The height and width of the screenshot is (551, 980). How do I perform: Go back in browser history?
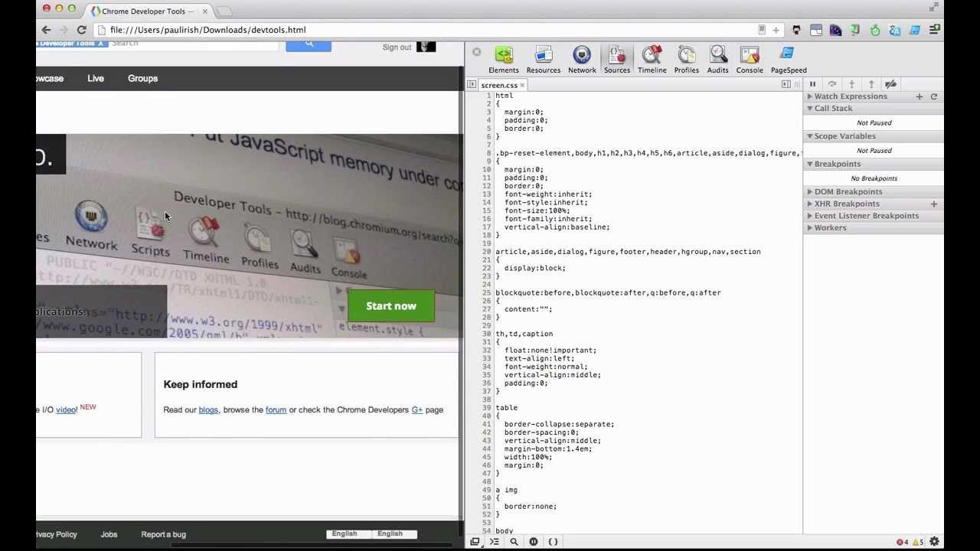tap(46, 30)
